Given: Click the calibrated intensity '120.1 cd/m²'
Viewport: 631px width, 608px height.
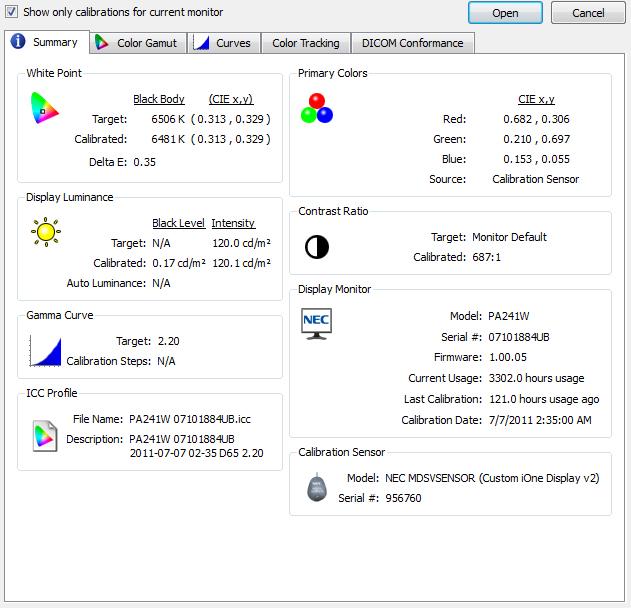Looking at the screenshot, I should pos(241,263).
